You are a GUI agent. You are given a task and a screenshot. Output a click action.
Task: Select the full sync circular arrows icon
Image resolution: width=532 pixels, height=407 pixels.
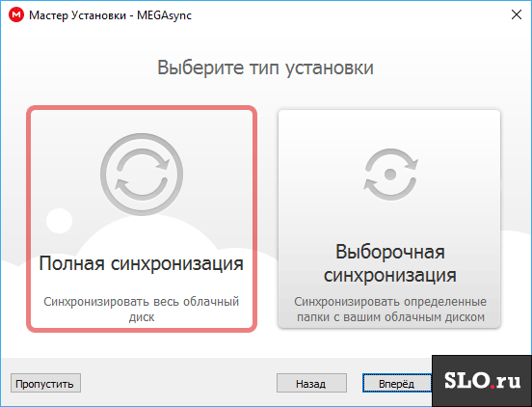(x=142, y=175)
